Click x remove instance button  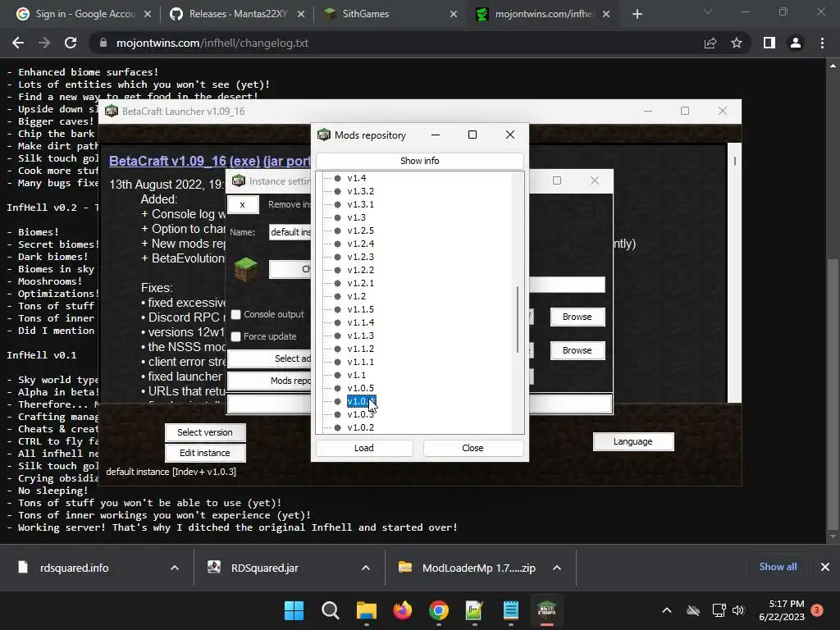[243, 204]
